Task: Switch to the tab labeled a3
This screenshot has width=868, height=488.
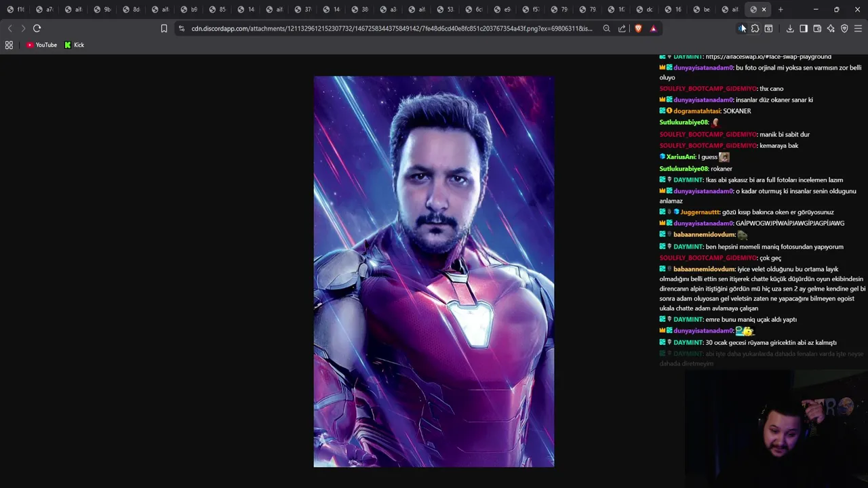Action: click(x=389, y=9)
